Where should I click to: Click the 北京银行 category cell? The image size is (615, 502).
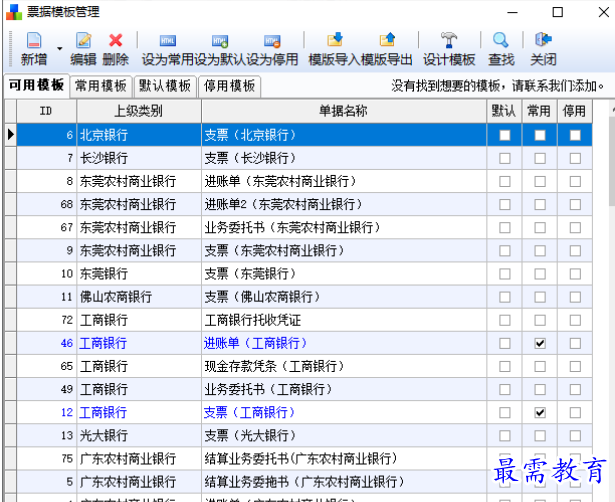(x=139, y=135)
